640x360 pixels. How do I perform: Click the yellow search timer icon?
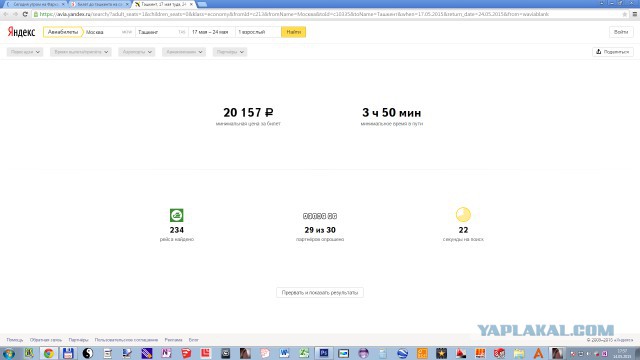click(463, 215)
